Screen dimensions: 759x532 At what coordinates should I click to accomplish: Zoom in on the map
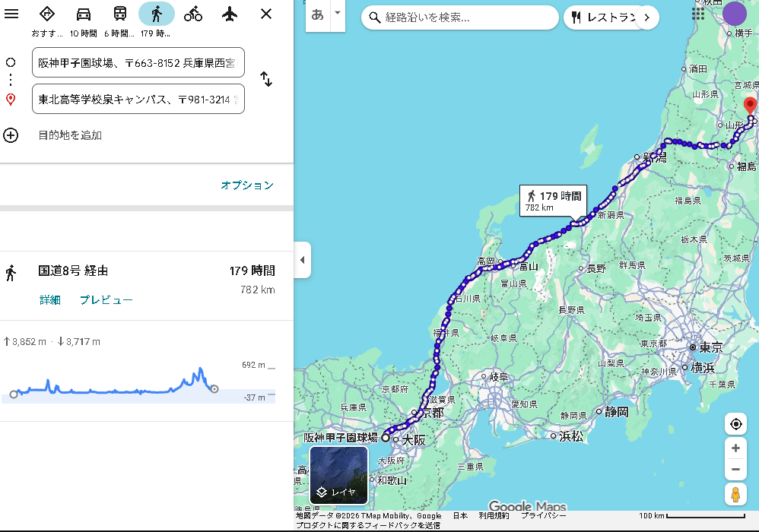pos(735,448)
